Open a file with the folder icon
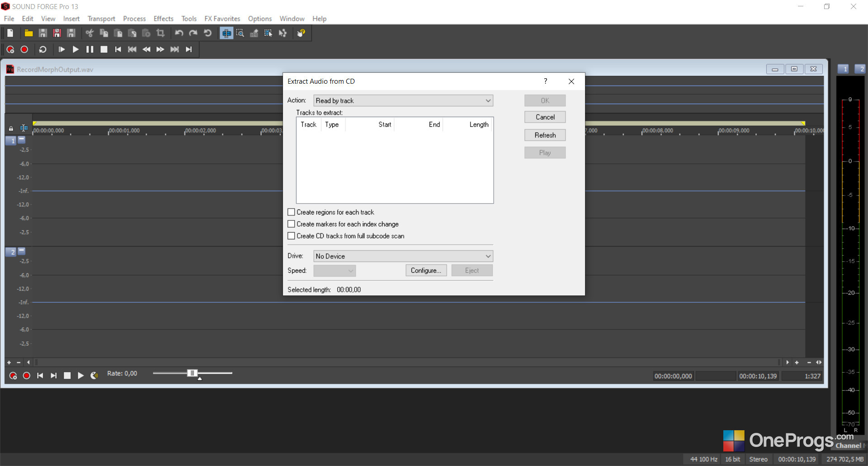Image resolution: width=868 pixels, height=466 pixels. [28, 33]
